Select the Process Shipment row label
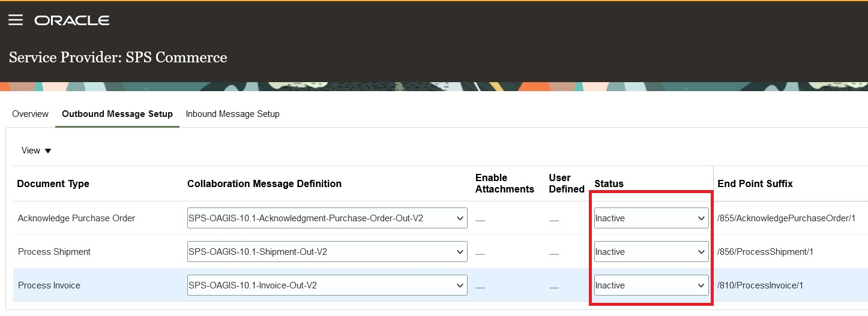 click(x=54, y=252)
